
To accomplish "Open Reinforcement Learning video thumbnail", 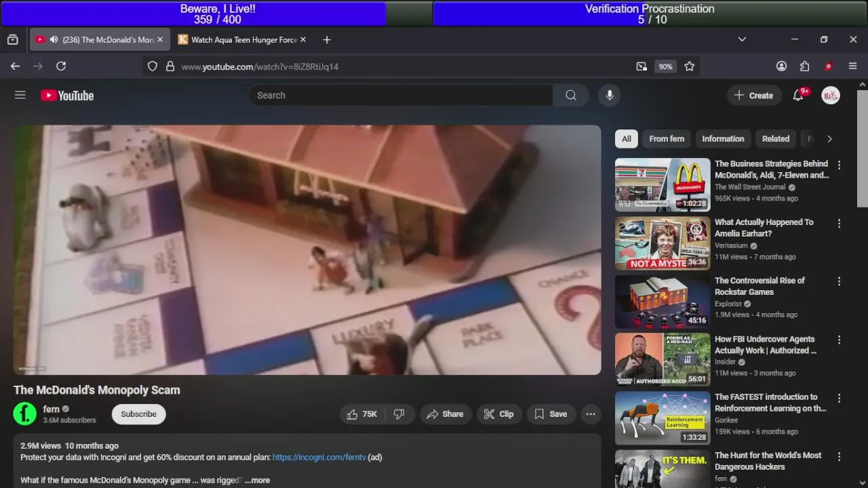I will pyautogui.click(x=663, y=418).
